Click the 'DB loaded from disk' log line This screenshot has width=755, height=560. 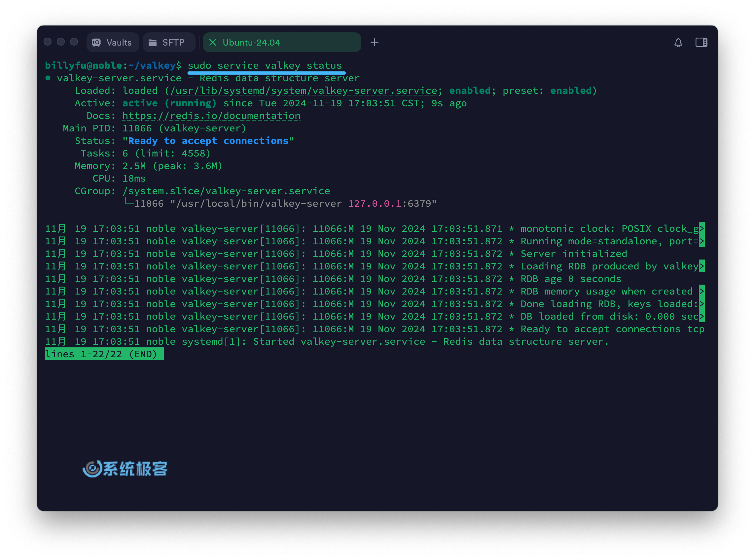click(375, 316)
